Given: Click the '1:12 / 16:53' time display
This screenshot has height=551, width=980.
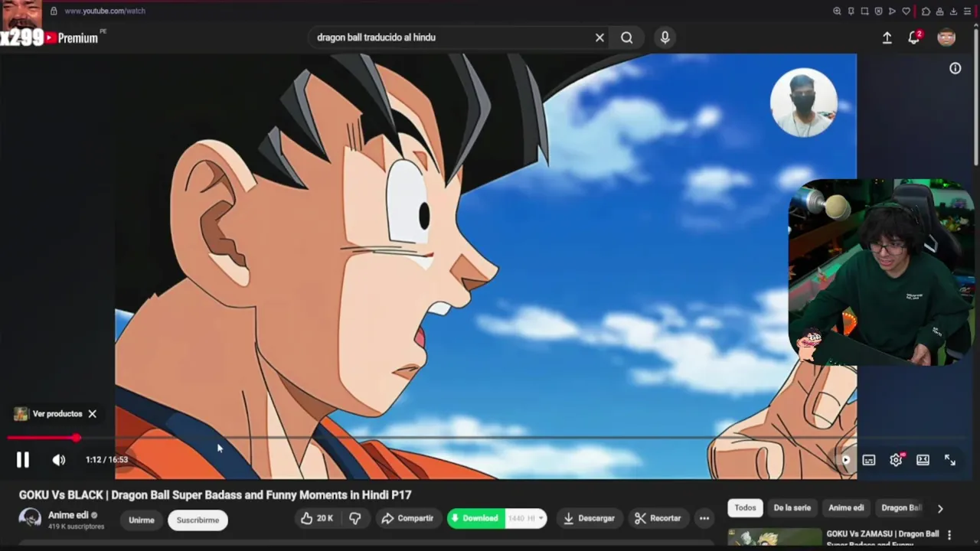Looking at the screenshot, I should pyautogui.click(x=107, y=460).
